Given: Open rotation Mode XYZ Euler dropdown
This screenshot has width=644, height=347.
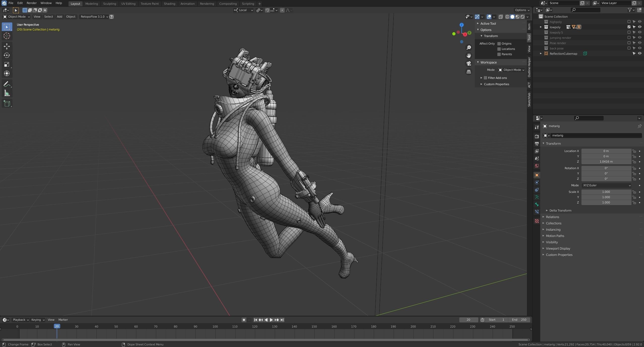Looking at the screenshot, I should coord(606,185).
